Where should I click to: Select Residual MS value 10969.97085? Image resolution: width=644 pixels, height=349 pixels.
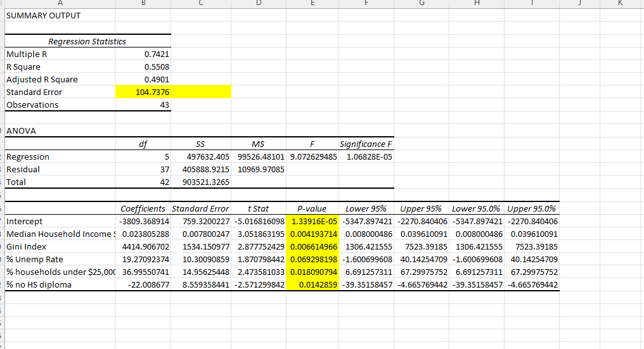click(x=259, y=170)
